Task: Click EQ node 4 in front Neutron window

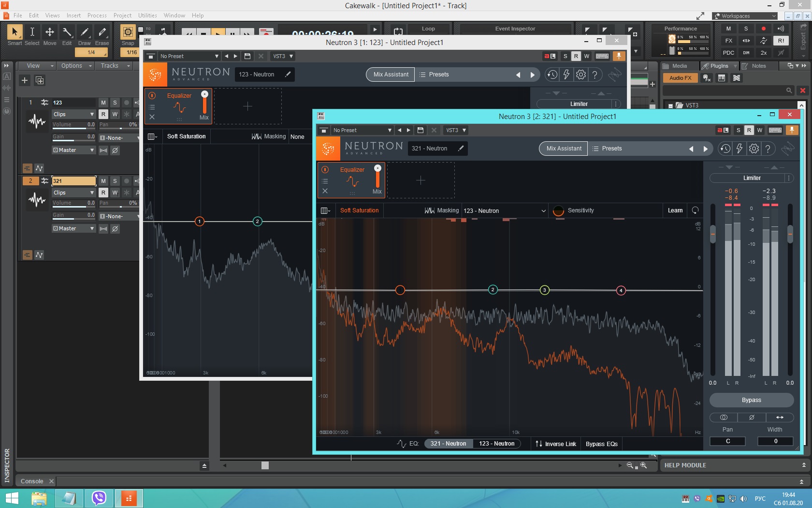Action: (x=621, y=290)
